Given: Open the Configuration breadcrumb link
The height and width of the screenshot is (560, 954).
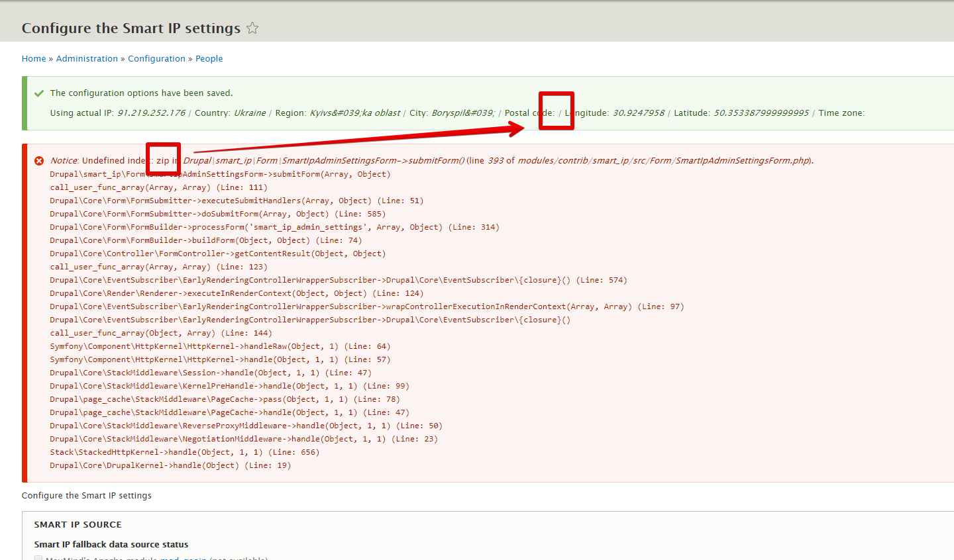Looking at the screenshot, I should (156, 59).
